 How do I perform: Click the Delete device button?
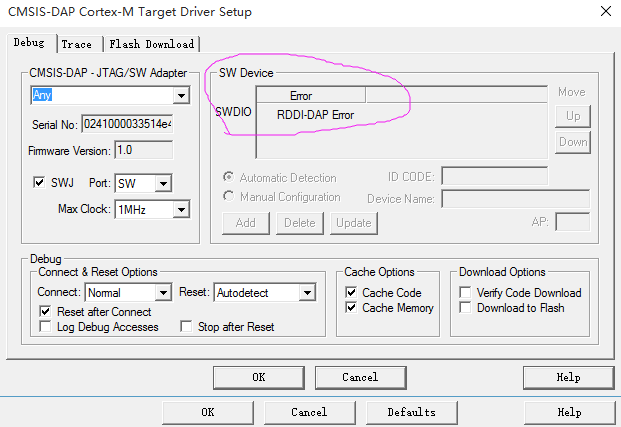300,223
